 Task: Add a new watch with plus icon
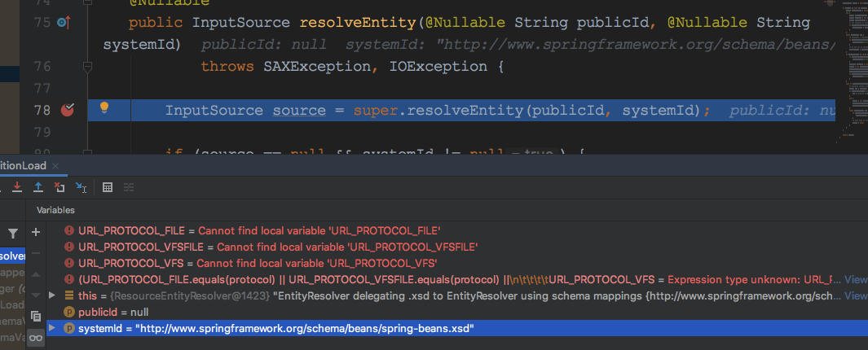[x=37, y=232]
